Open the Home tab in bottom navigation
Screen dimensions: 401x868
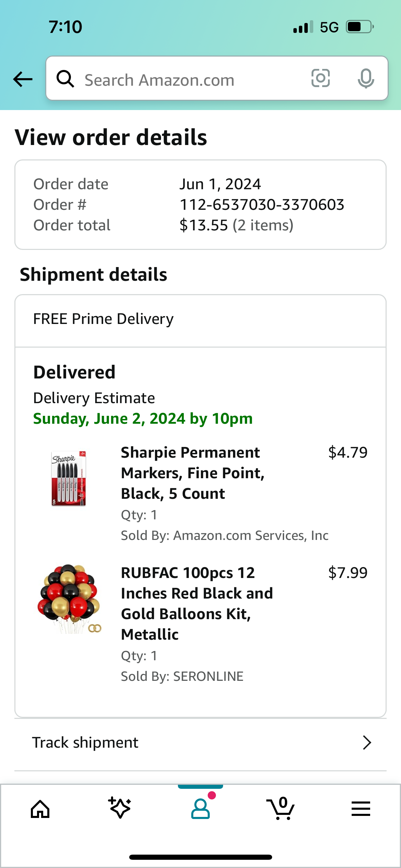click(40, 809)
